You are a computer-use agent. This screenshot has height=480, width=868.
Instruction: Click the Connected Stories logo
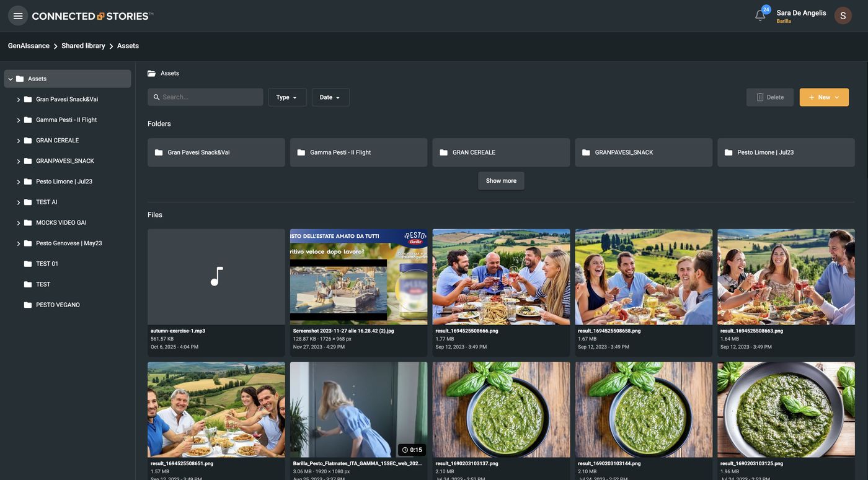click(x=92, y=16)
